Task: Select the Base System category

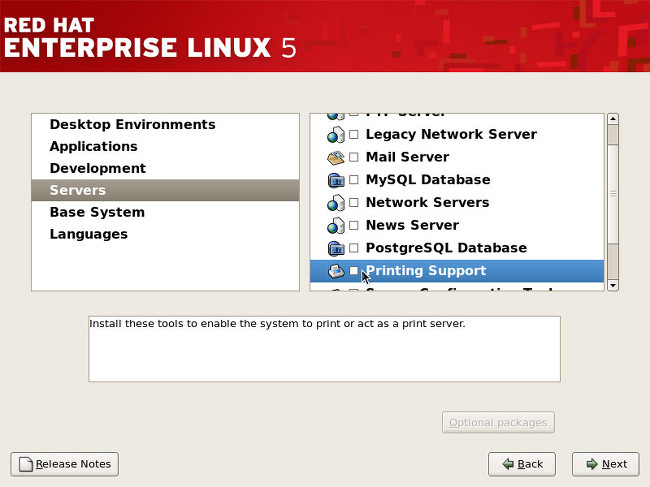Action: [x=165, y=213]
